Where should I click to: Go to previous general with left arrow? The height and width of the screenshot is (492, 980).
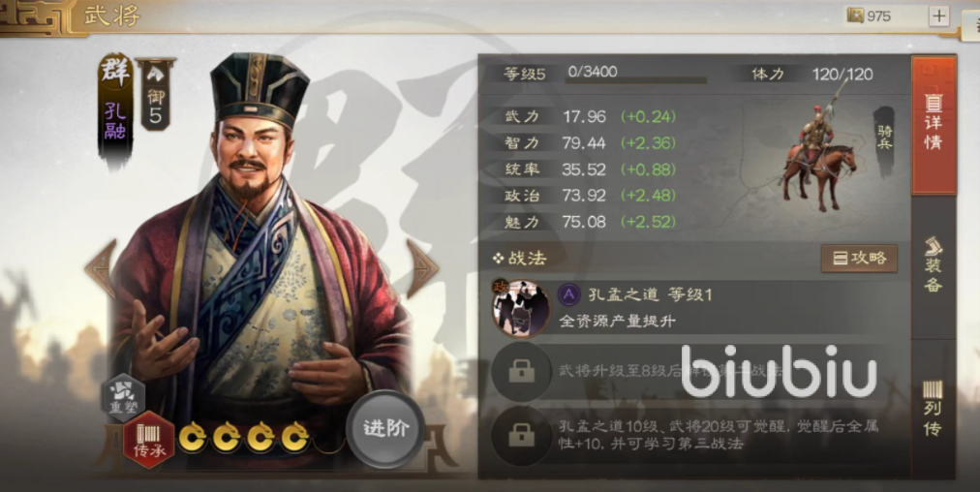click(102, 269)
